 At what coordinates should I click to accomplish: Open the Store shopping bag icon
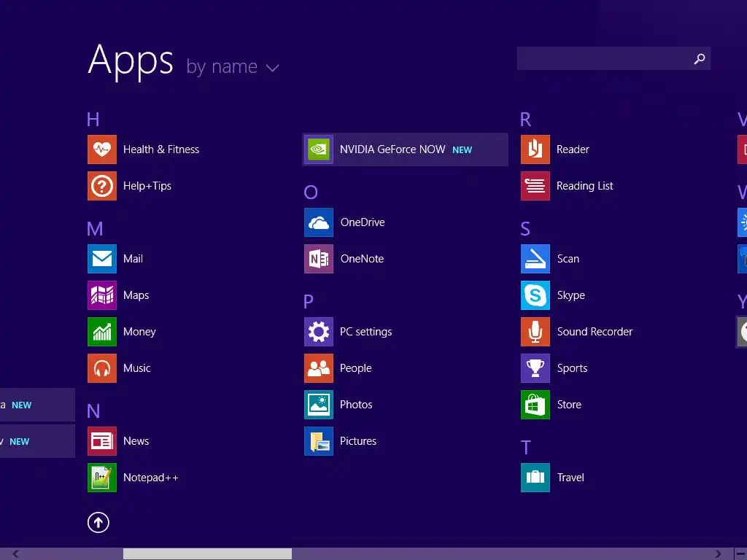[535, 405]
